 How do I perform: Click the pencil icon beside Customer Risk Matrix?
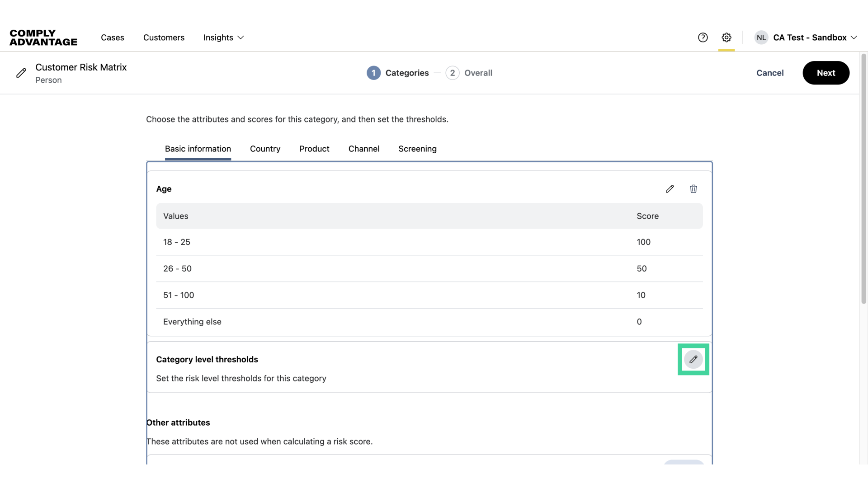coord(21,73)
